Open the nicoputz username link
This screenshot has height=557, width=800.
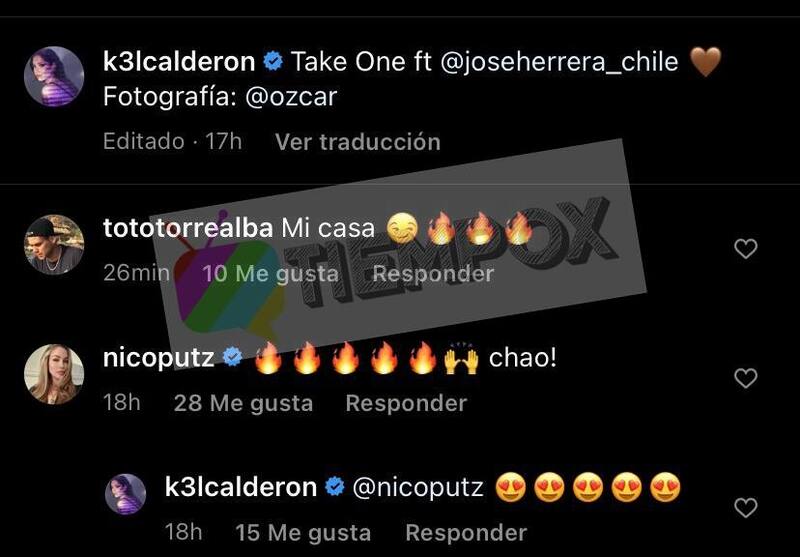pyautogui.click(x=159, y=358)
